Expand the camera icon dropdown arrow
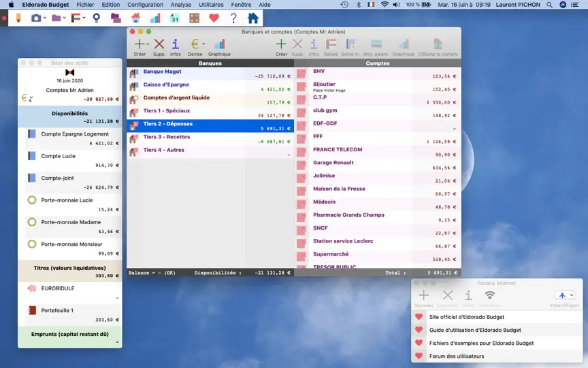Viewport: 588px width, 368px height. tap(45, 18)
